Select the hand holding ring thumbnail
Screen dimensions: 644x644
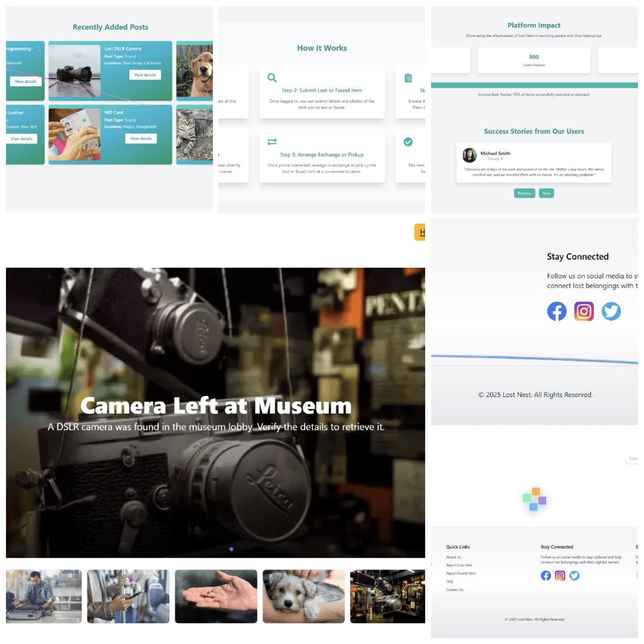click(216, 596)
